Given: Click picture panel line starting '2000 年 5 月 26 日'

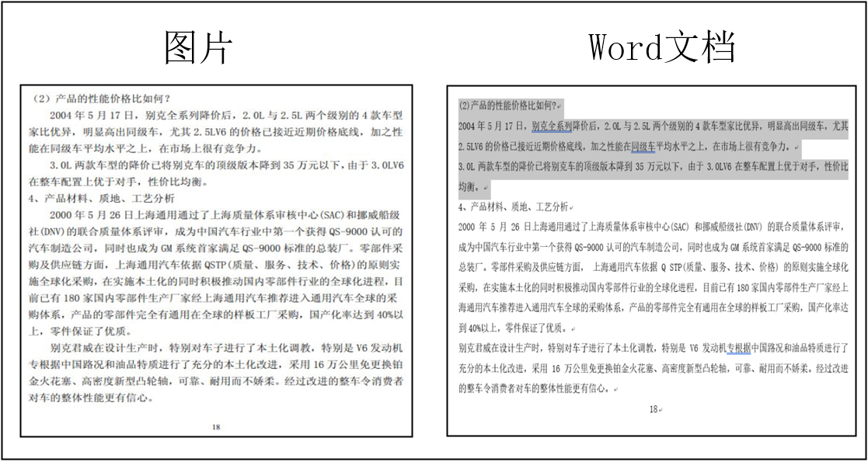Looking at the screenshot, I should click(x=226, y=214).
